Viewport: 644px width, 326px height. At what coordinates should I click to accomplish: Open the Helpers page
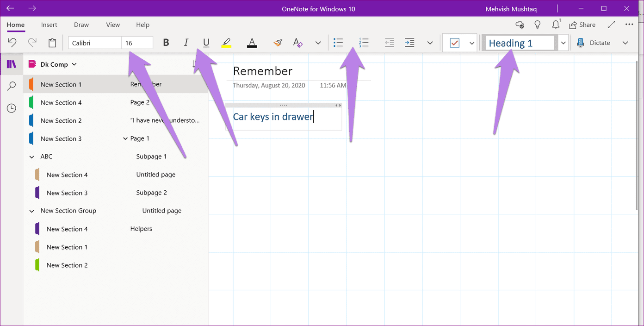(x=141, y=229)
